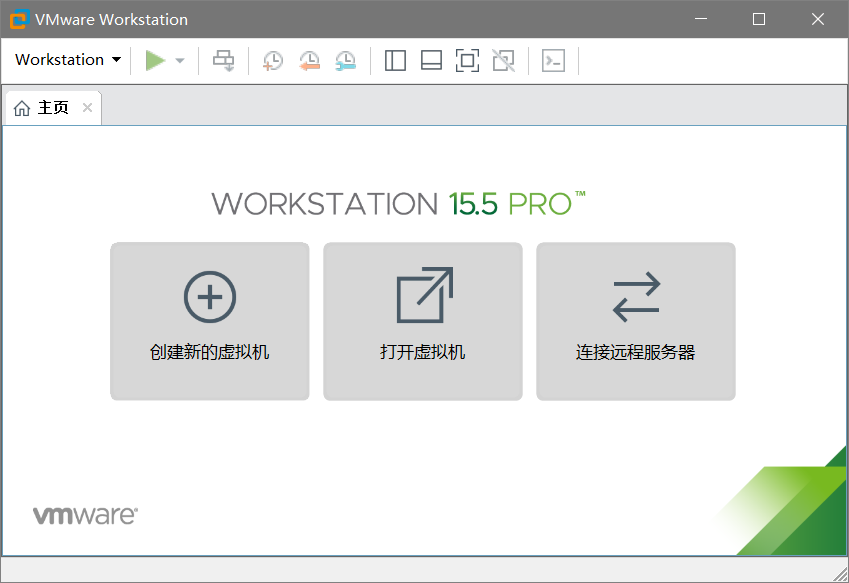The image size is (849, 583).
Task: Open the snapshot manager icon
Action: pos(345,61)
